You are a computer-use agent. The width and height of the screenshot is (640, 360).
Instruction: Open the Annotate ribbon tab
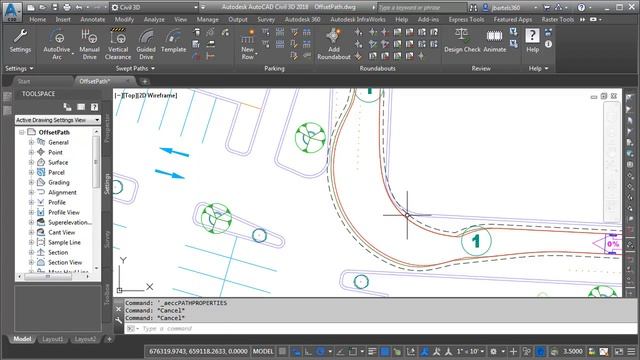click(93, 20)
